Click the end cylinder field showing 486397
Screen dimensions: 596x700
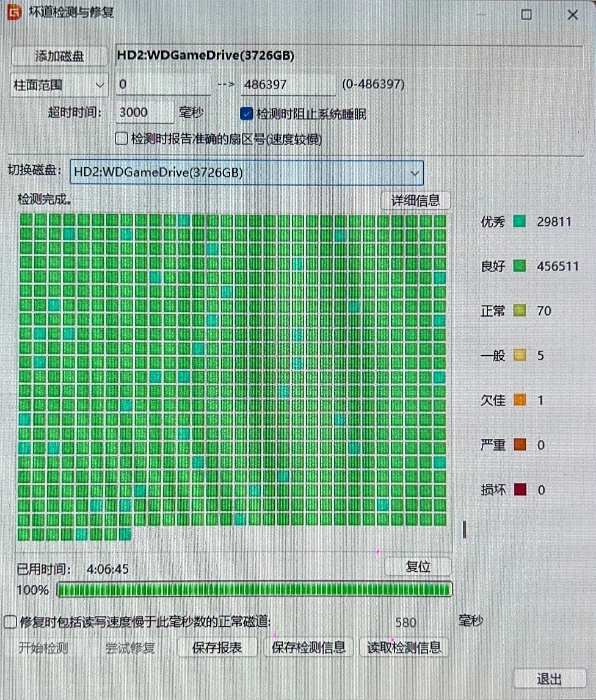(288, 84)
